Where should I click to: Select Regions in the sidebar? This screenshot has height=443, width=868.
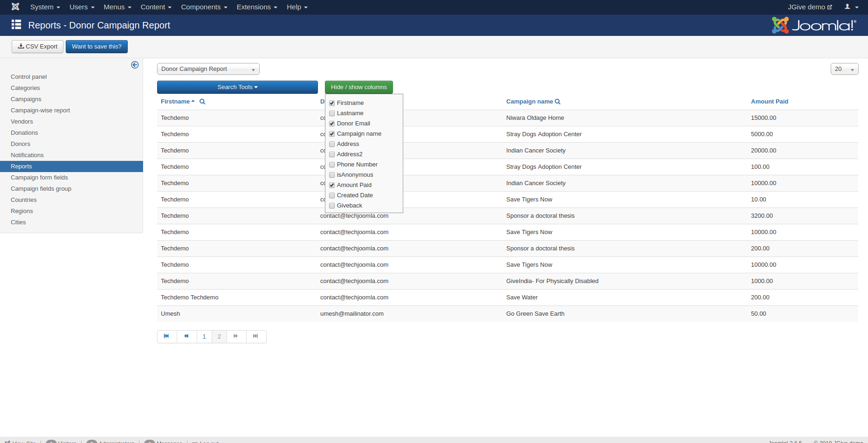(22, 211)
